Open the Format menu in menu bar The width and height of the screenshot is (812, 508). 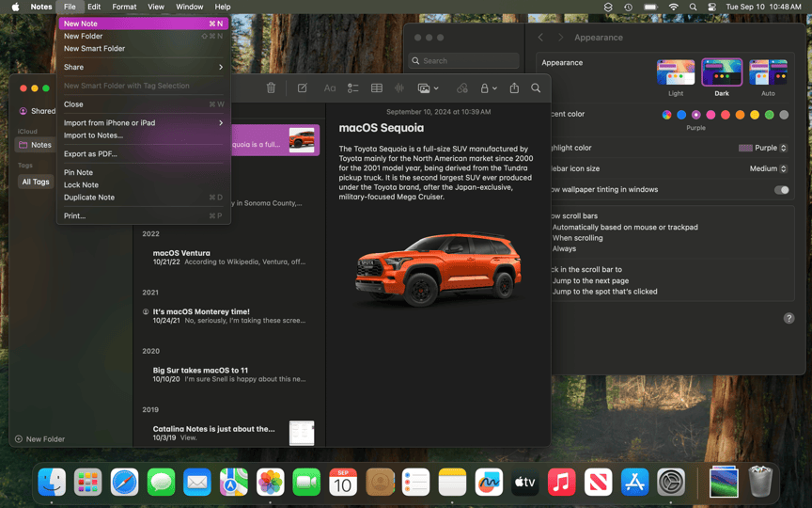[x=124, y=7]
